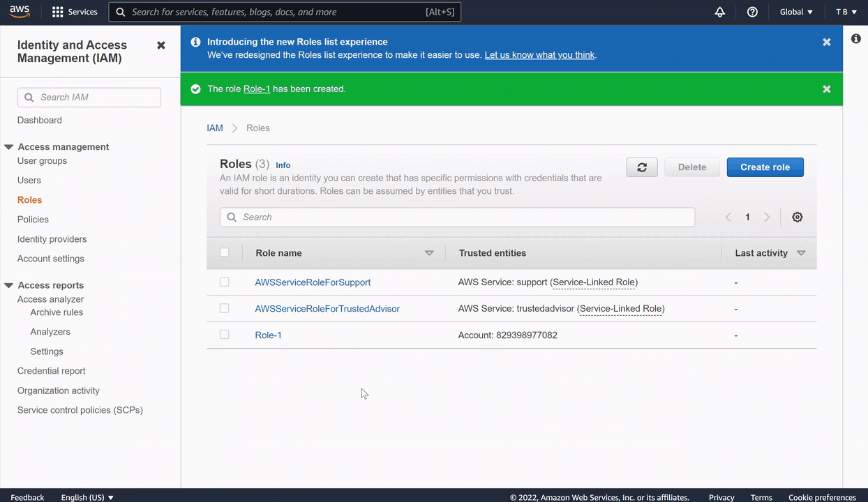This screenshot has width=868, height=502.
Task: Open the Services grid menu
Action: tap(75, 12)
